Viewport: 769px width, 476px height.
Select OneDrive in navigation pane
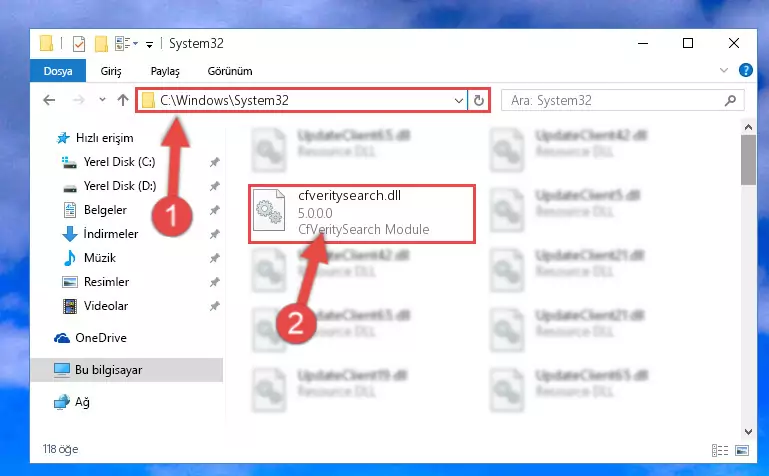(x=90, y=338)
